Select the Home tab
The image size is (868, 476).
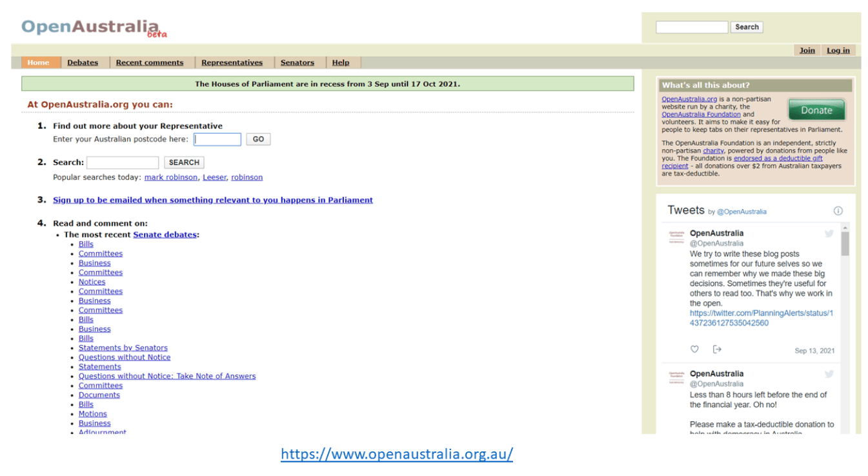[38, 63]
